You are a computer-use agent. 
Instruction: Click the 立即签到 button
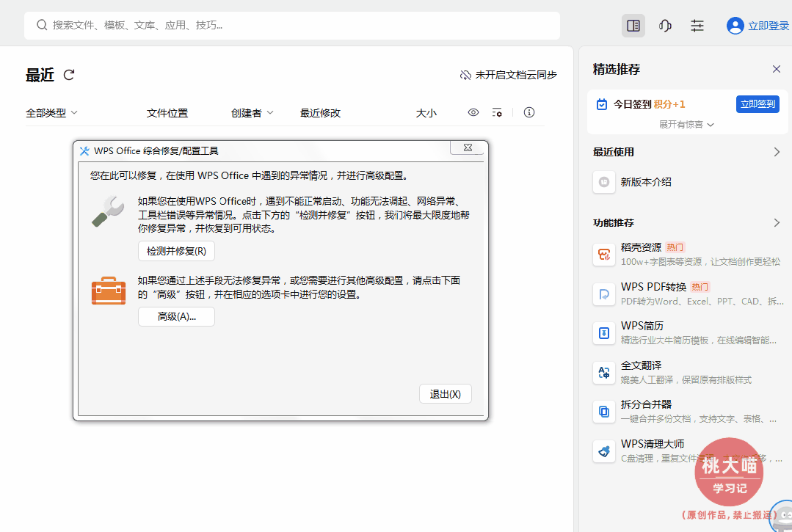tap(758, 104)
